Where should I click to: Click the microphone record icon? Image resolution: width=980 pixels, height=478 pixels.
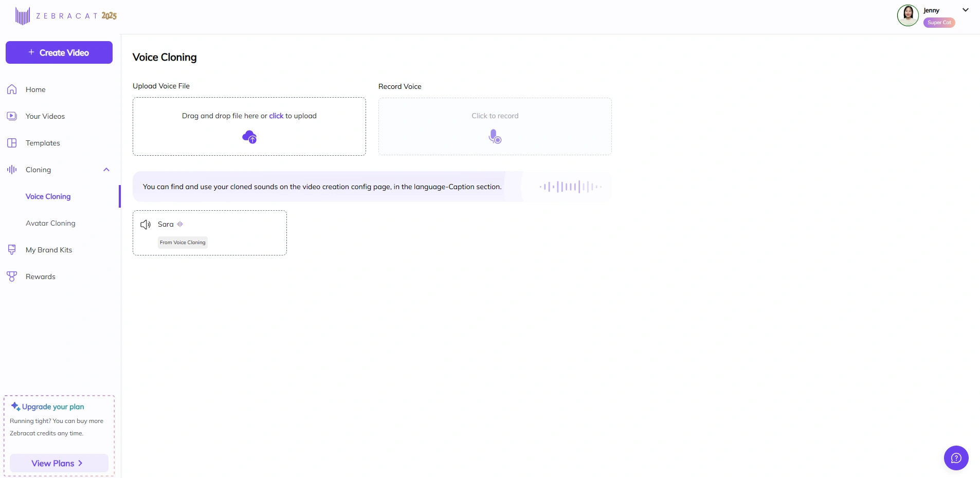(x=495, y=136)
